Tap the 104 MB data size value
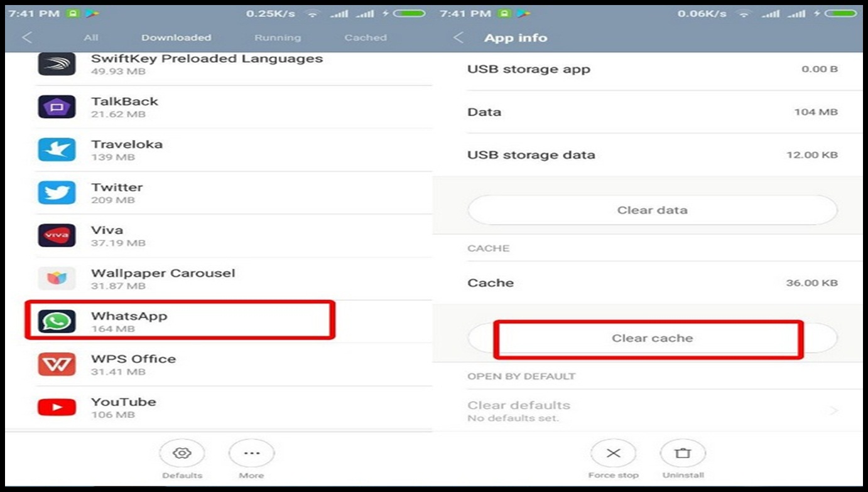The width and height of the screenshot is (868, 492). (x=816, y=112)
